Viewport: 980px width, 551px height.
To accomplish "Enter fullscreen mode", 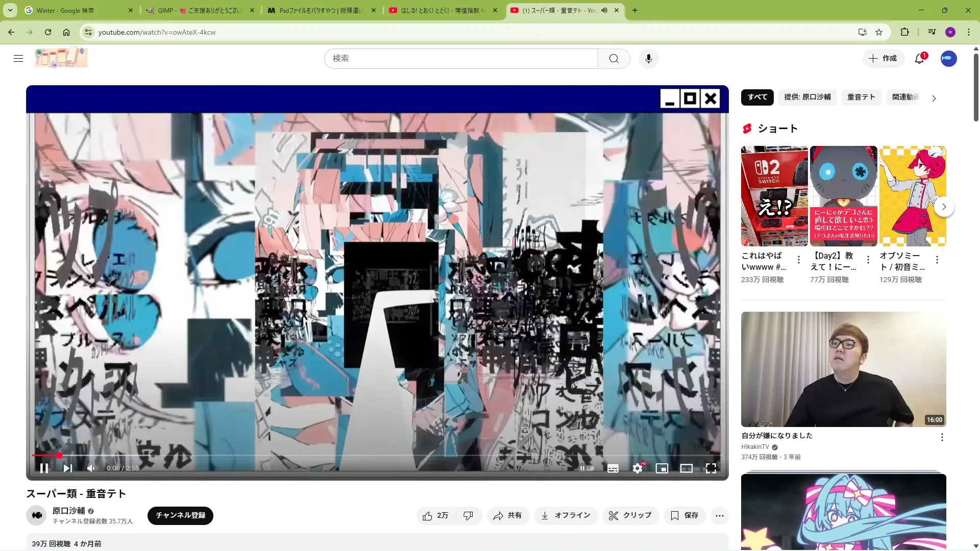I will [711, 468].
